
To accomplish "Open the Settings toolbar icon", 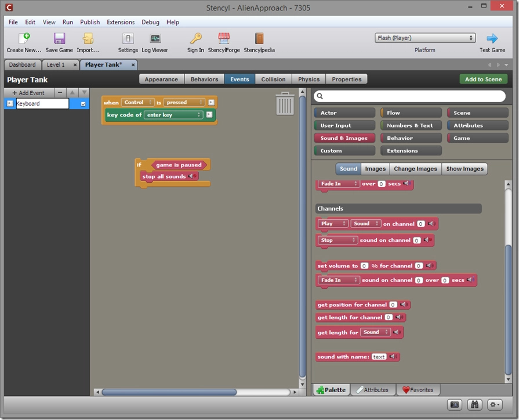I will [x=128, y=38].
